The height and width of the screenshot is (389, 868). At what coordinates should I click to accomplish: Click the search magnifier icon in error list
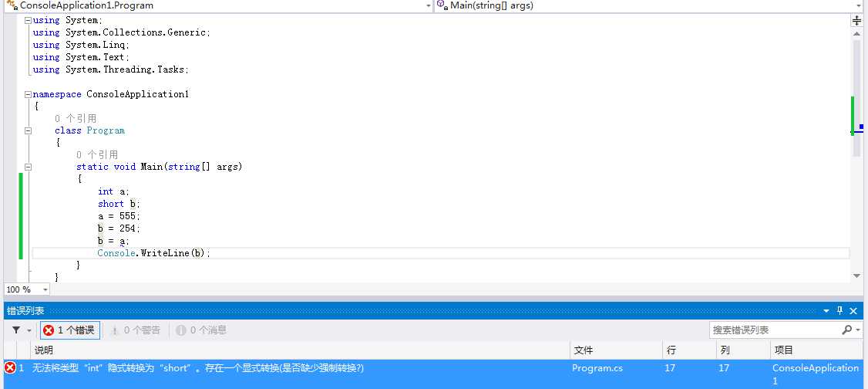coord(846,330)
